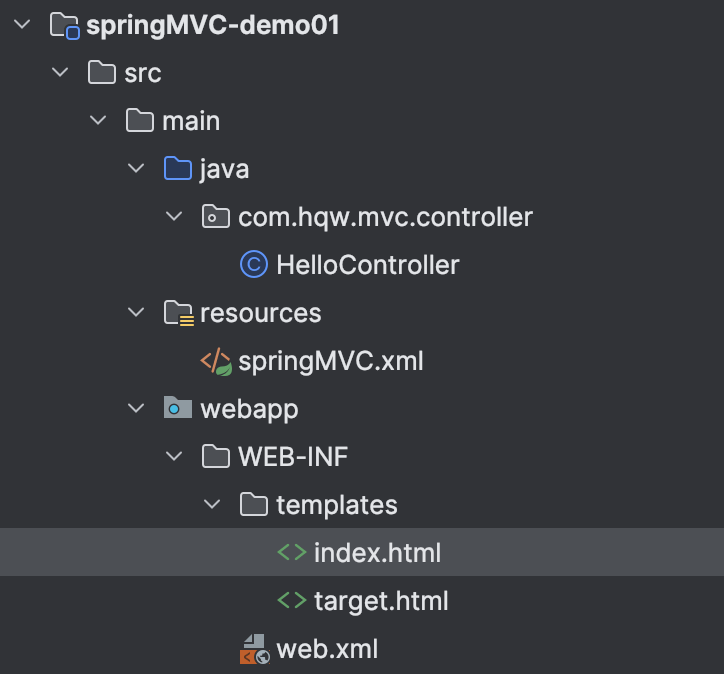Select the web.xml file name

point(327,649)
